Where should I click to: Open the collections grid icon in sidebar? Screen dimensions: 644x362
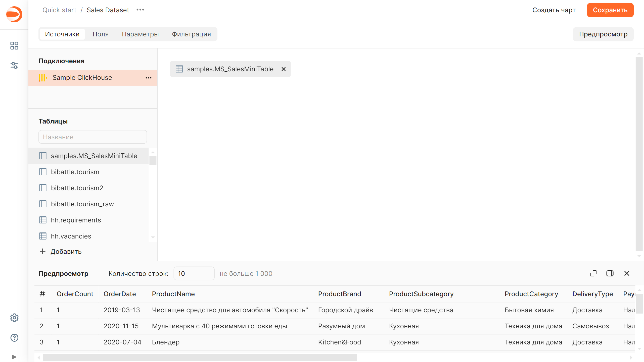click(14, 46)
